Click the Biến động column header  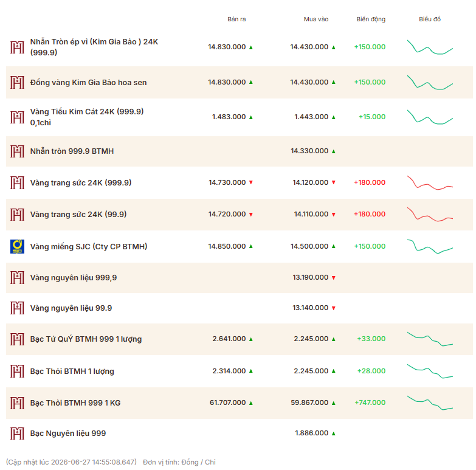(x=371, y=19)
